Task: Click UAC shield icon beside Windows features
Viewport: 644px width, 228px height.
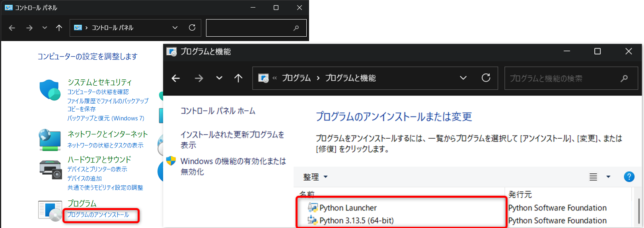Action: pyautogui.click(x=171, y=161)
